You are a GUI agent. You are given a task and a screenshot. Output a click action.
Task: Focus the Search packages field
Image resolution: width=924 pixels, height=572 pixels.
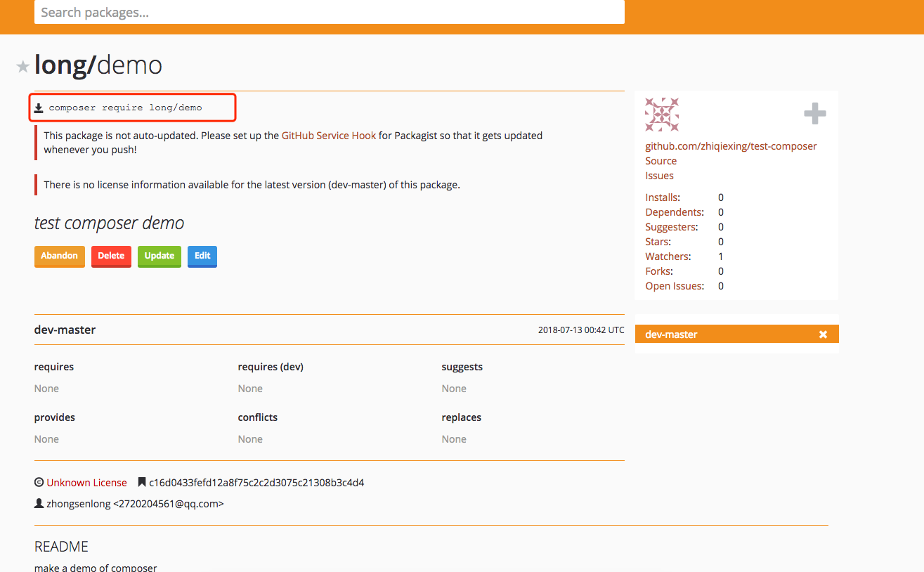(329, 12)
